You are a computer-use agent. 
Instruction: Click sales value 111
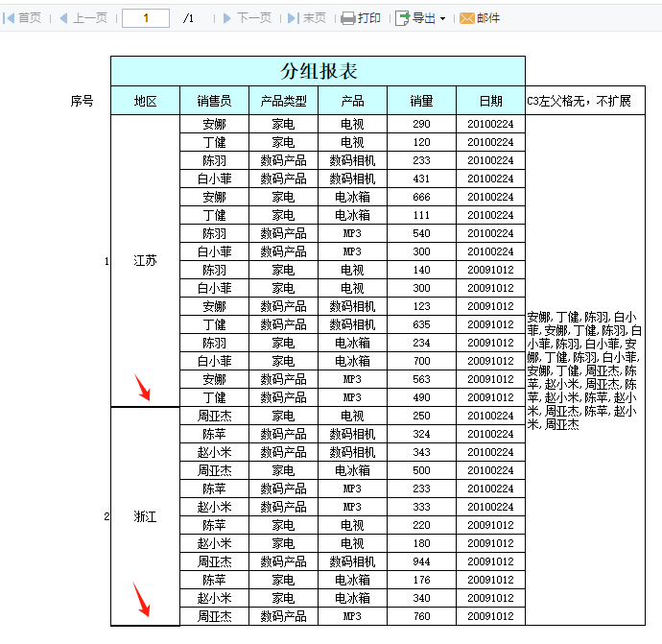(421, 215)
